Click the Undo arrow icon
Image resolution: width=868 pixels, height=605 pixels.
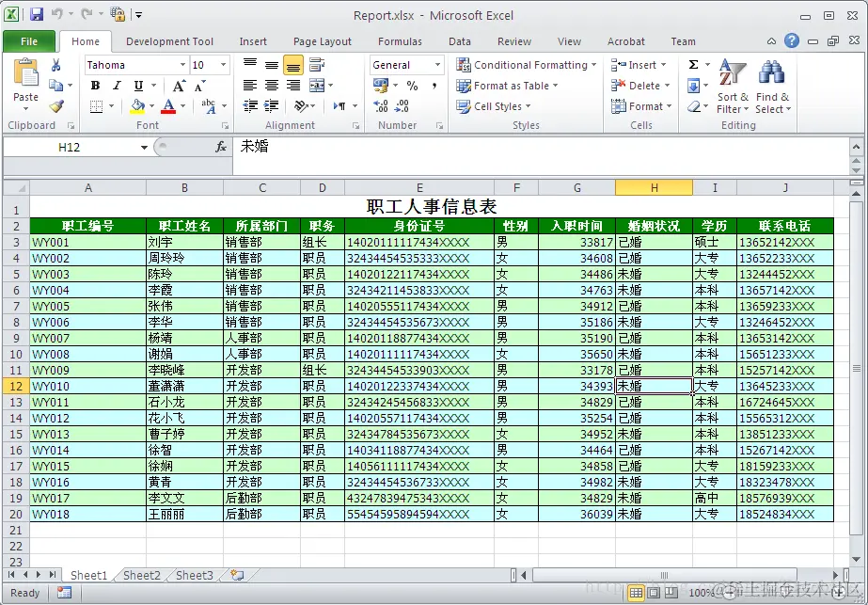[57, 14]
